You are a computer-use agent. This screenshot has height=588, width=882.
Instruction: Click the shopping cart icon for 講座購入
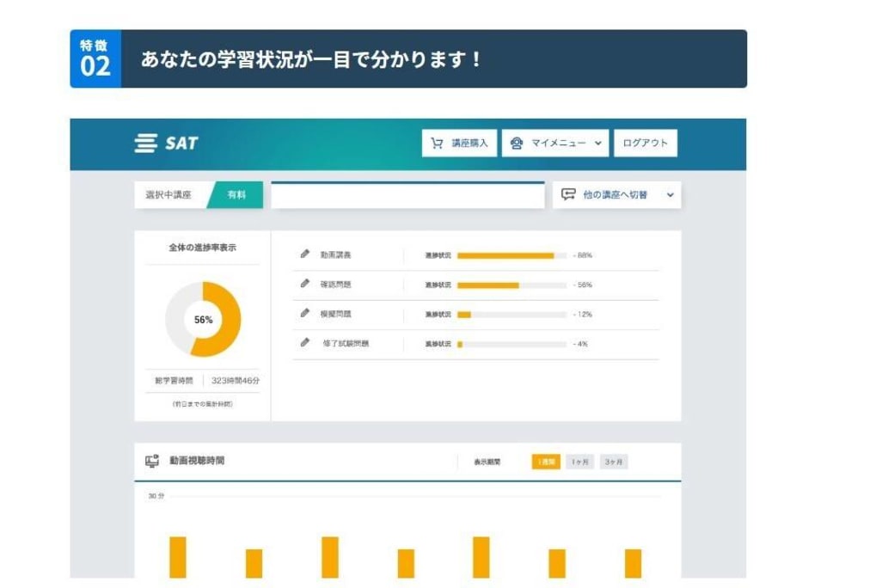(437, 144)
